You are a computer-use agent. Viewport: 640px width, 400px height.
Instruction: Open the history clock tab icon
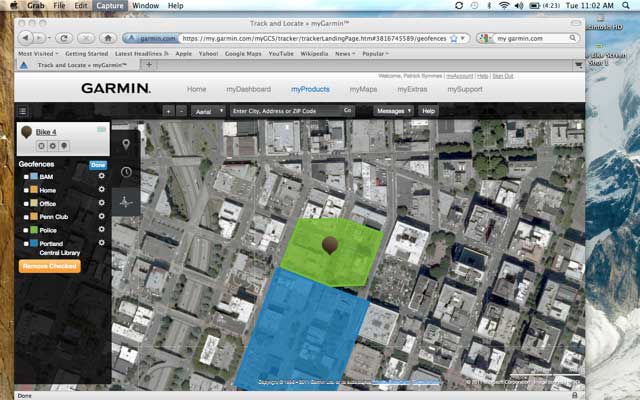coord(126,172)
